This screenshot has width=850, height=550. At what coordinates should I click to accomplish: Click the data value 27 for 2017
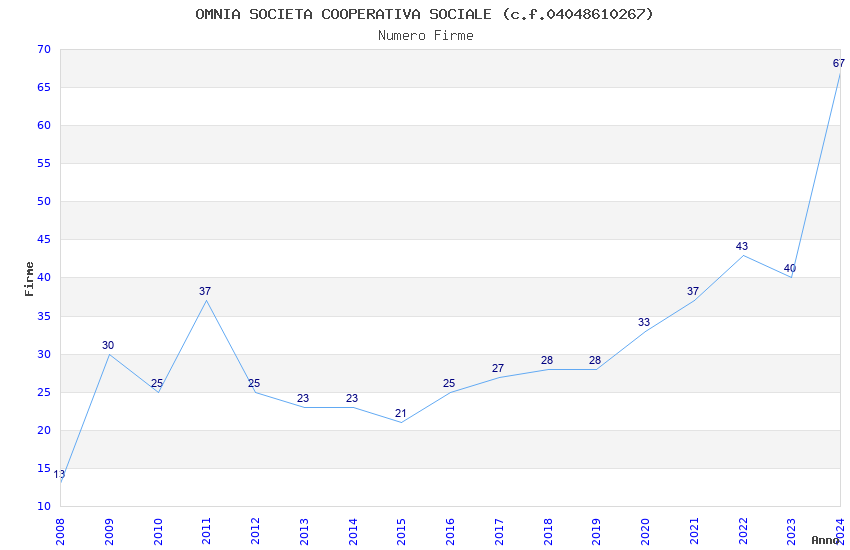click(498, 368)
